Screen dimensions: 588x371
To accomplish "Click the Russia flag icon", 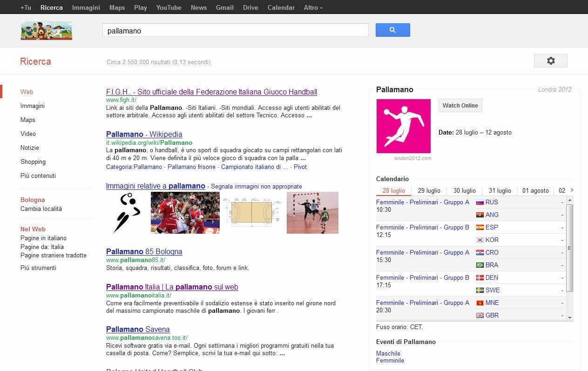I will tap(480, 202).
